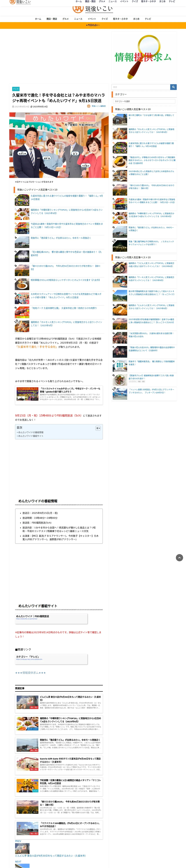Click the ★★★情報提供求ム★★★ link
Viewport: 186px width, 868px height.
[30, 673]
